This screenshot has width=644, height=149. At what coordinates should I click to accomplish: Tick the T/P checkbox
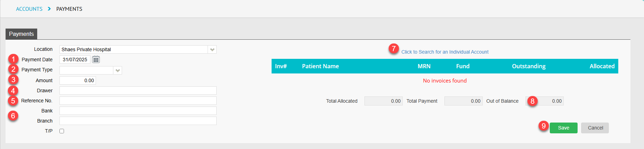(x=62, y=131)
